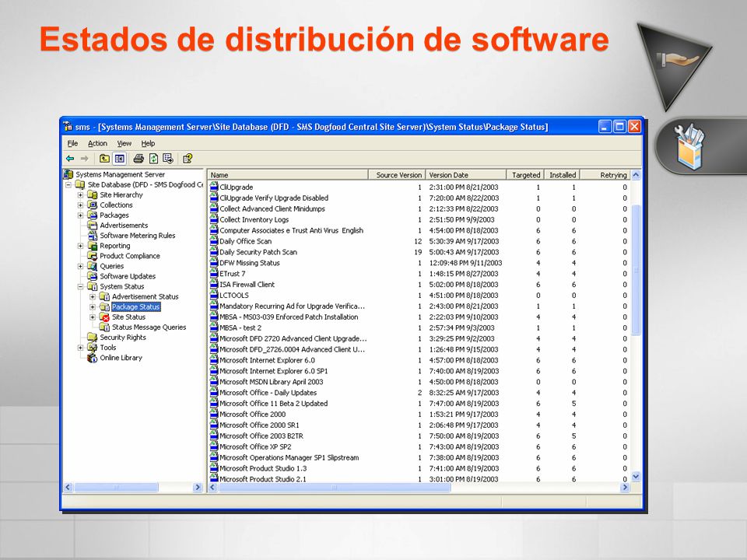This screenshot has height=560, width=747.
Task: Click the Print icon in the toolbar
Action: pos(139,159)
